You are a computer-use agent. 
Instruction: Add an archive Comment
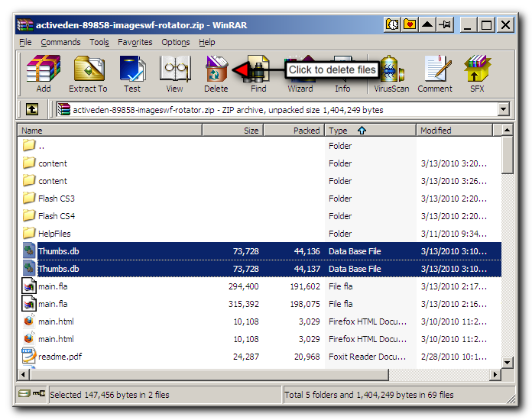(435, 74)
